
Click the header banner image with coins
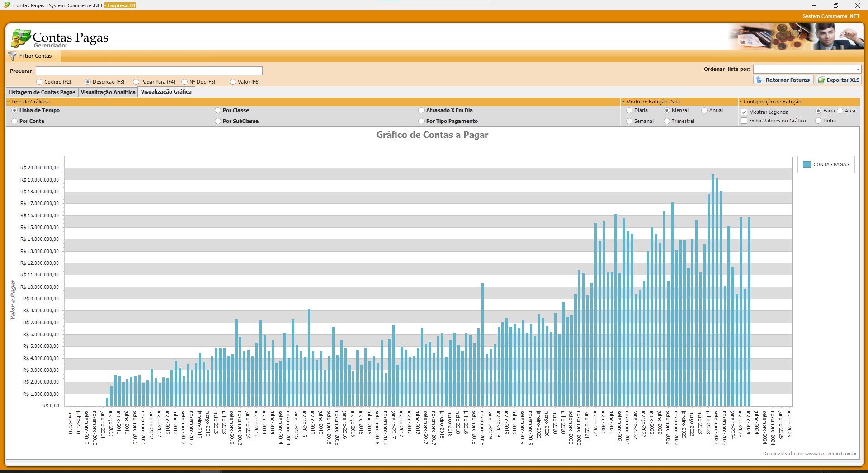pos(796,37)
